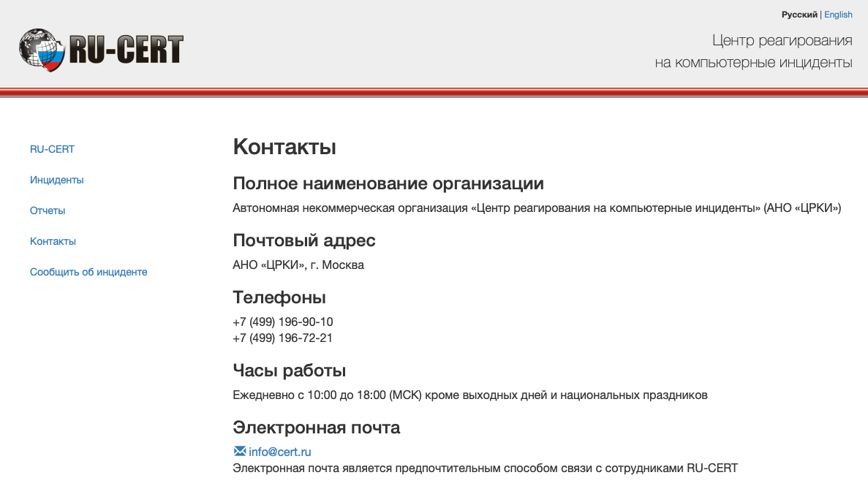Click the Почтовый адрес heading

pos(304,240)
